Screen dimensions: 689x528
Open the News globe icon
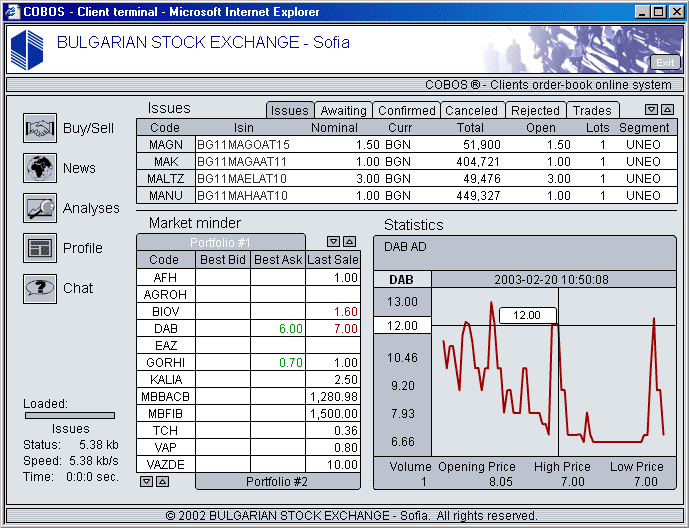[x=39, y=168]
